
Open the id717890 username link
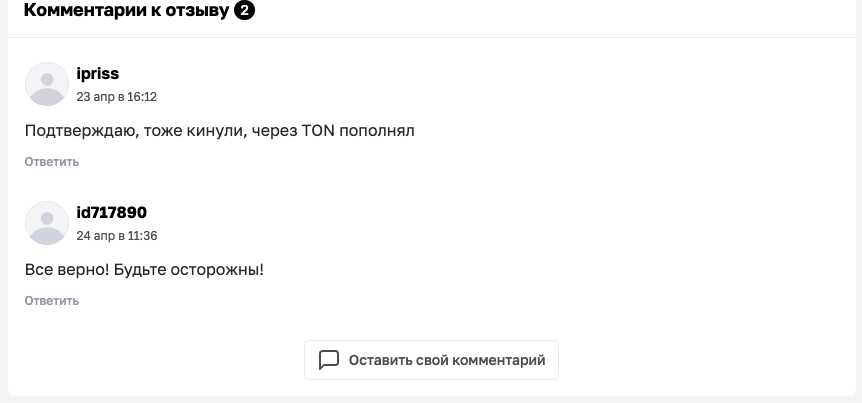pyautogui.click(x=112, y=212)
